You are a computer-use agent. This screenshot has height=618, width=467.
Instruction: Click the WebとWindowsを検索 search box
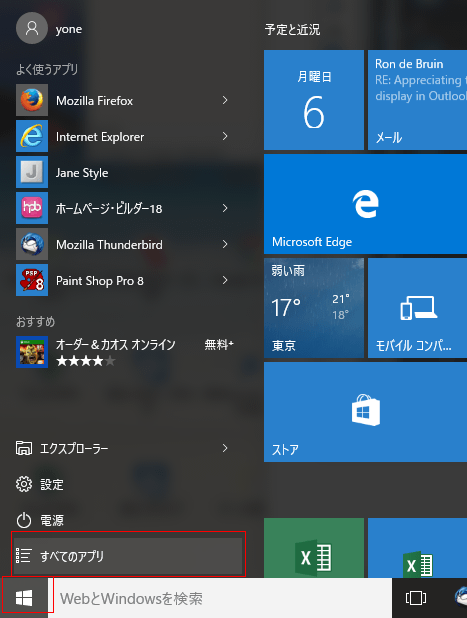coord(220,598)
